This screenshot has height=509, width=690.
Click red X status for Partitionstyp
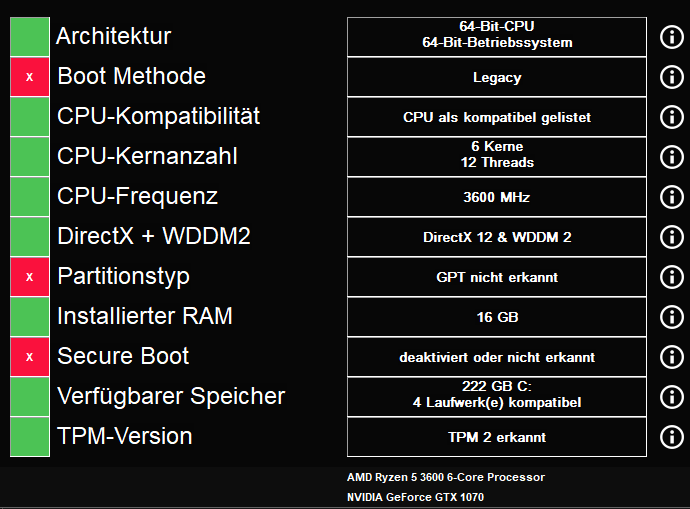point(29,277)
